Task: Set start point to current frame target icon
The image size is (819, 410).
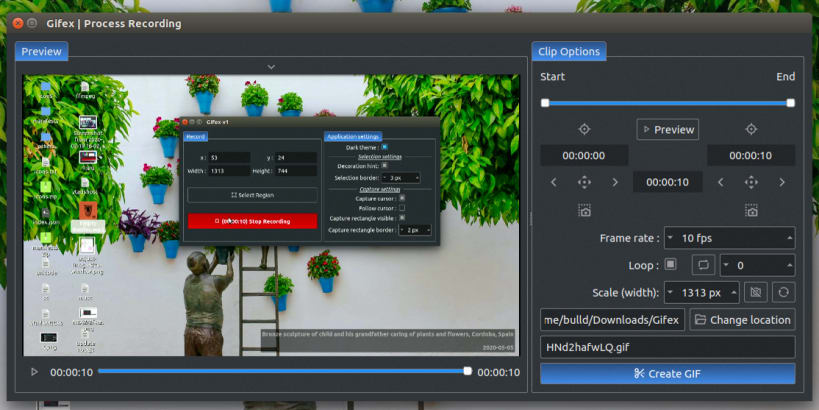Action: (584, 129)
